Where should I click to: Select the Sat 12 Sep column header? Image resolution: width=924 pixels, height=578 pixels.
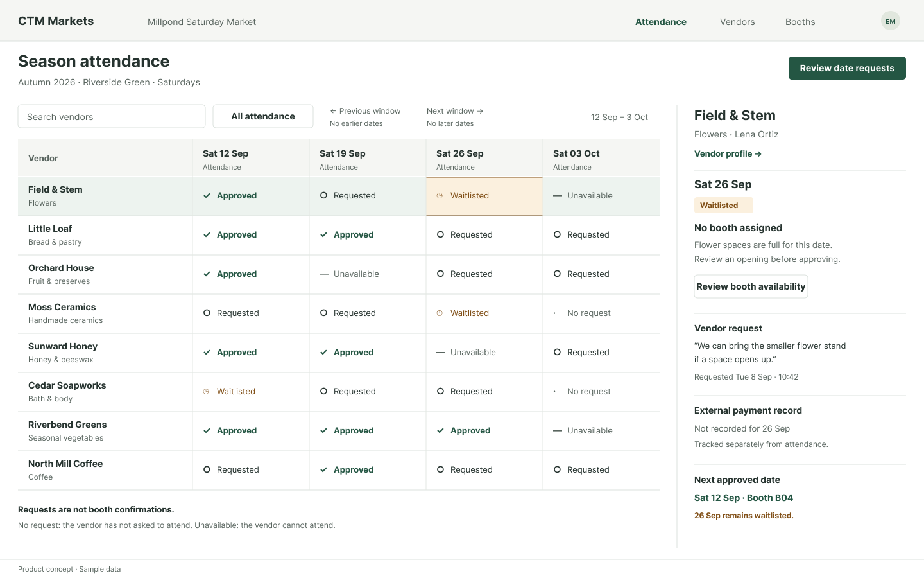251,159
